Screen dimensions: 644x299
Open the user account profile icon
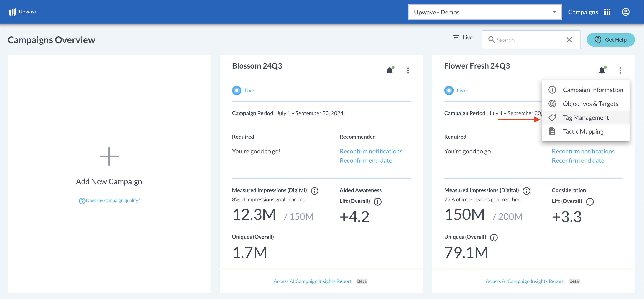pyautogui.click(x=626, y=12)
